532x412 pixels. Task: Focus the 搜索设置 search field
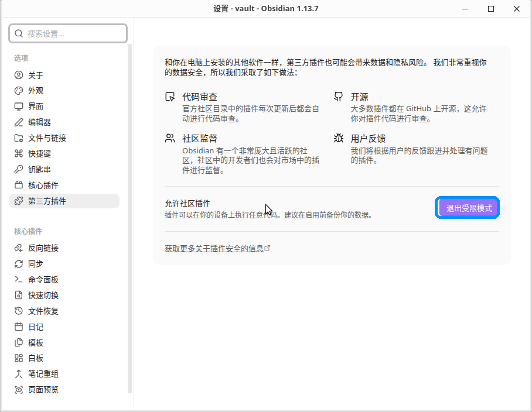pyautogui.click(x=68, y=33)
